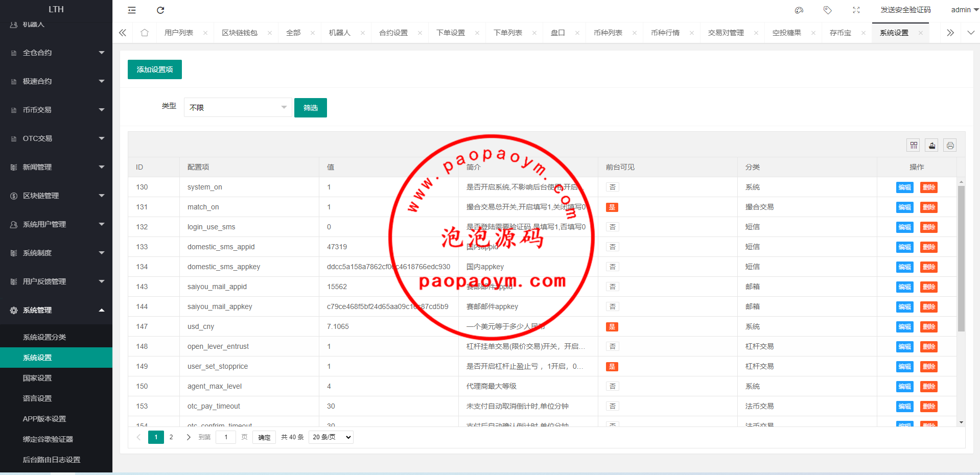Toggle front-visible switch for match_on row

(x=612, y=207)
